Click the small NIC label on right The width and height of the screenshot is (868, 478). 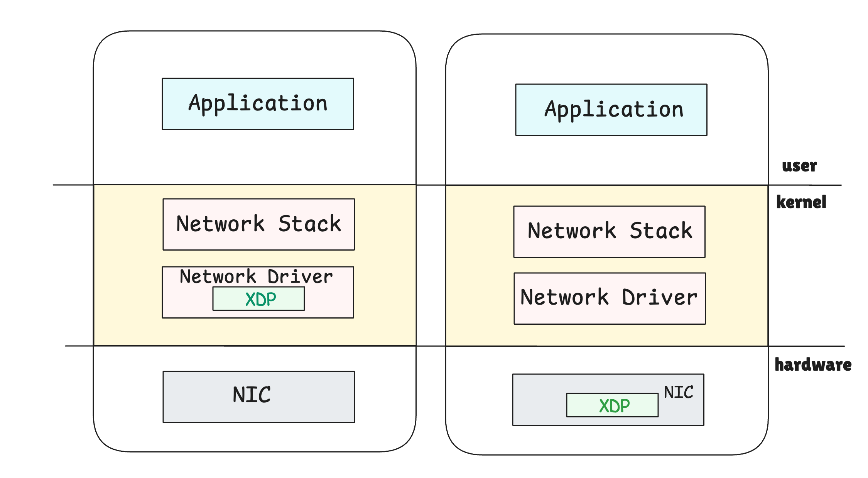[x=679, y=392]
